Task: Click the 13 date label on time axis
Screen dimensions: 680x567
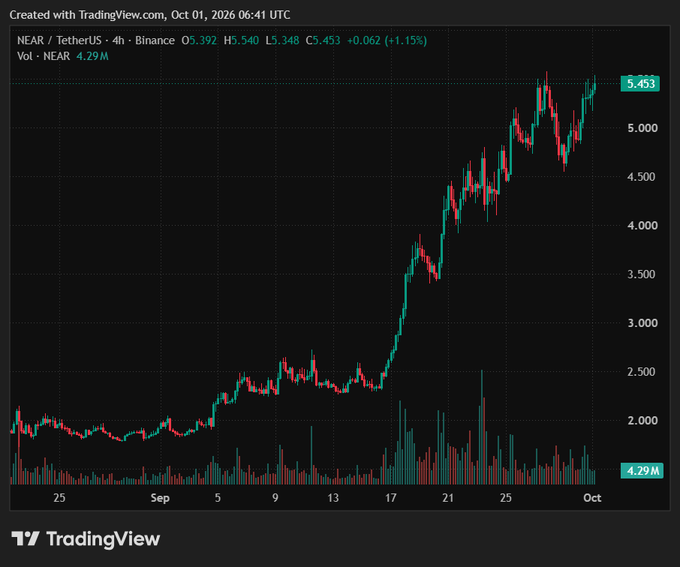Action: (x=333, y=498)
